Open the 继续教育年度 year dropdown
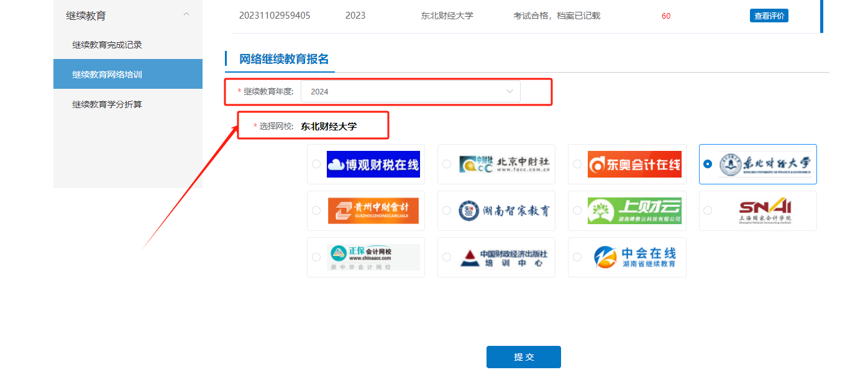The image size is (868, 380). (x=410, y=92)
